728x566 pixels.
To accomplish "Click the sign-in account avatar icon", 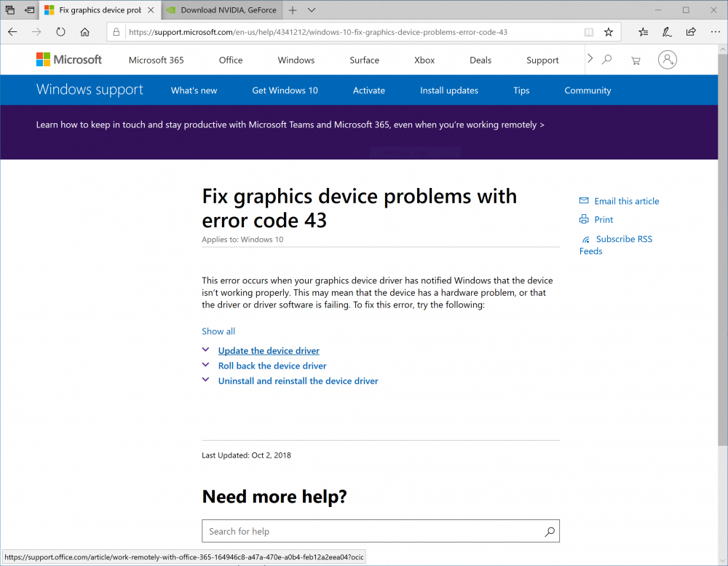I will [667, 60].
